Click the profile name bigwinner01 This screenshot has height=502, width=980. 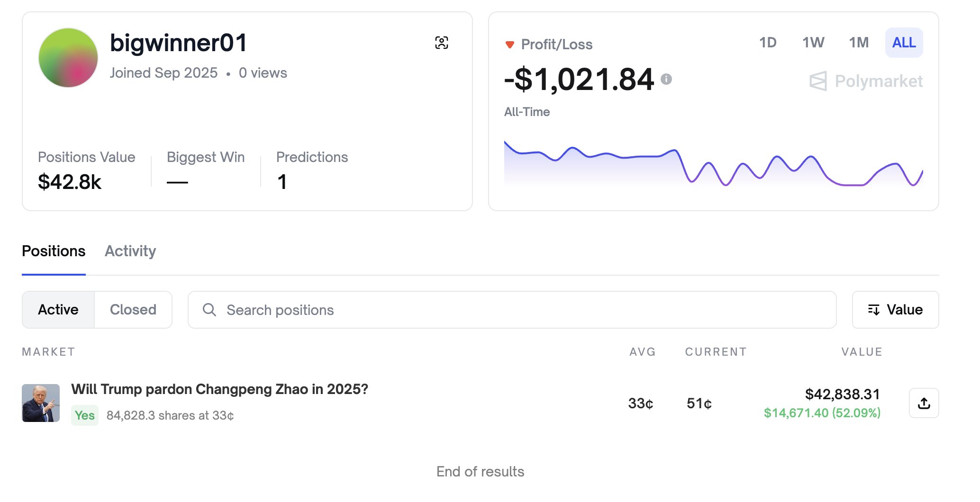click(179, 43)
